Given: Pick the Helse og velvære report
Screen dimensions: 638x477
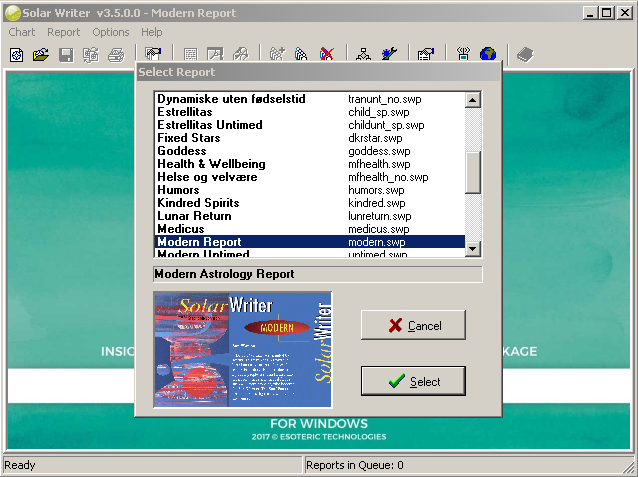Looking at the screenshot, I should pos(310,177).
